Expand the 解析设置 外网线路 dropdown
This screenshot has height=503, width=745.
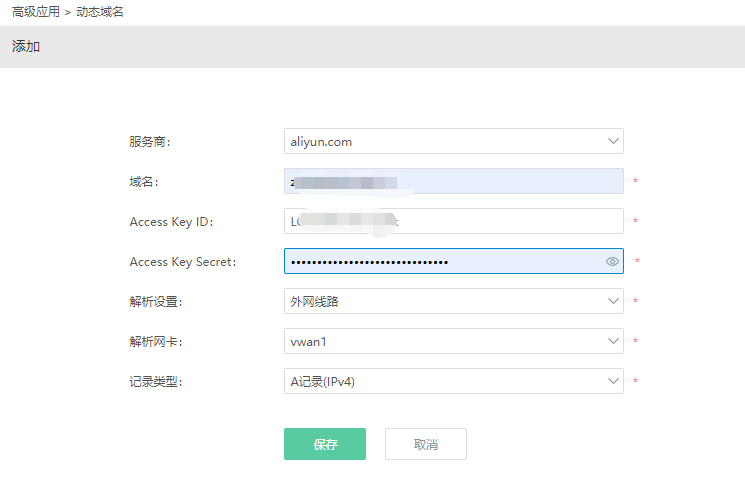(453, 301)
